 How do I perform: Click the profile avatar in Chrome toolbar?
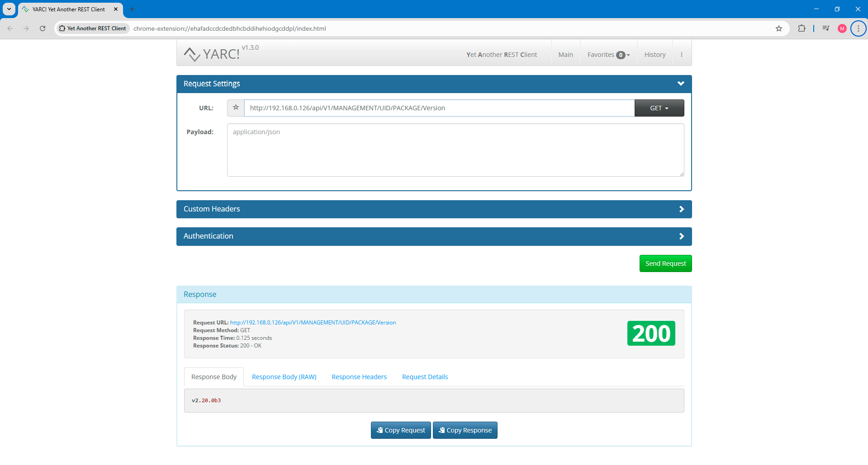[x=842, y=28]
